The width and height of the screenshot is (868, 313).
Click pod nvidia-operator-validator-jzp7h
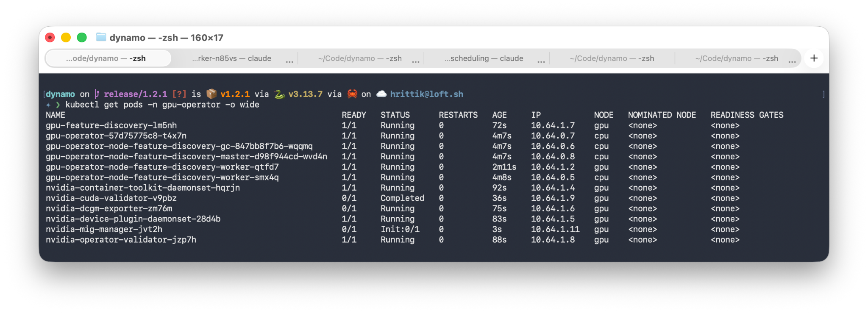(121, 239)
